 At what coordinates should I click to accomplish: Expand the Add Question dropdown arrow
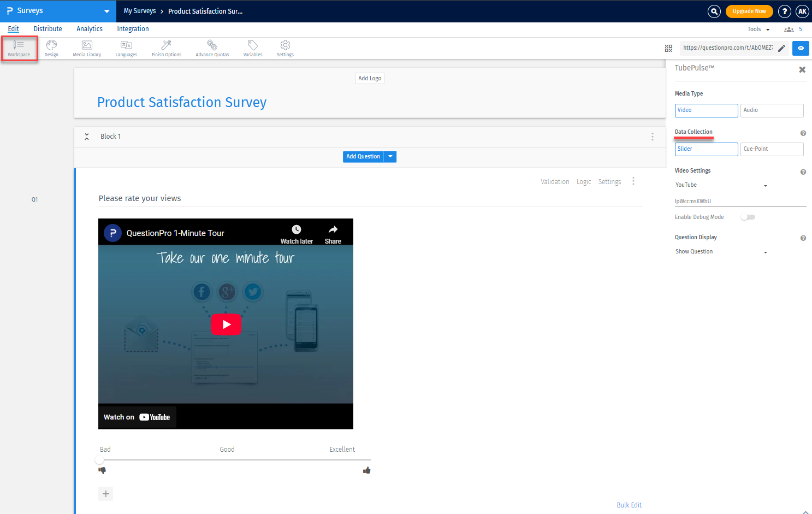click(390, 156)
